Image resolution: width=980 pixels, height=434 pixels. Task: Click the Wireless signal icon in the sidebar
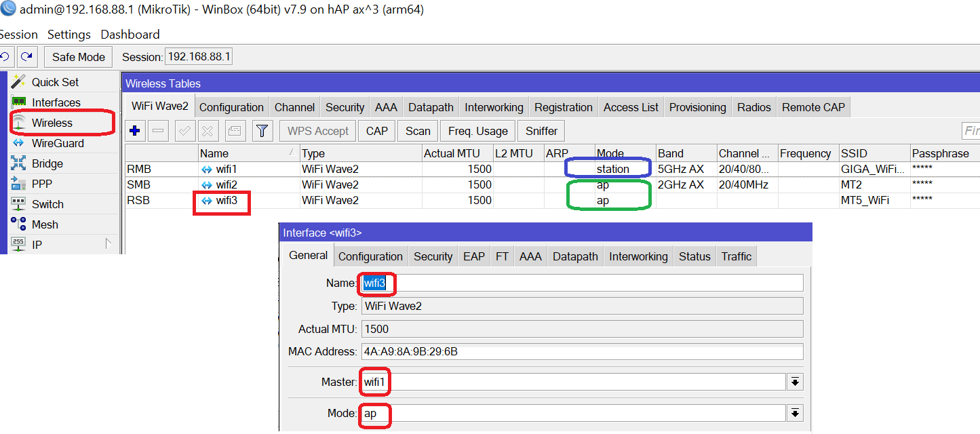pyautogui.click(x=19, y=123)
